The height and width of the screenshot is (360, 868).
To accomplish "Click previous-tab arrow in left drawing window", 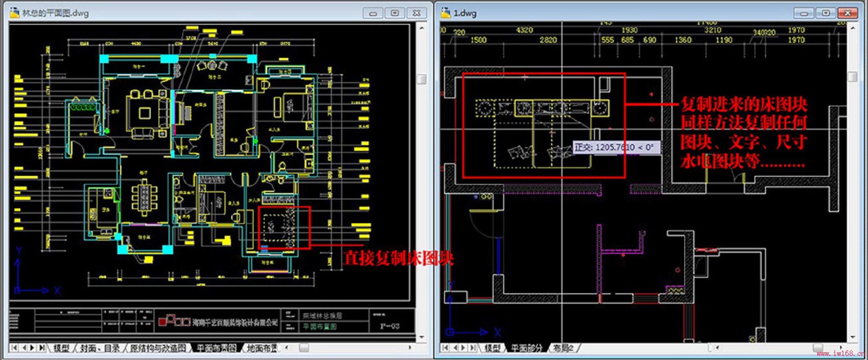I will point(24,348).
